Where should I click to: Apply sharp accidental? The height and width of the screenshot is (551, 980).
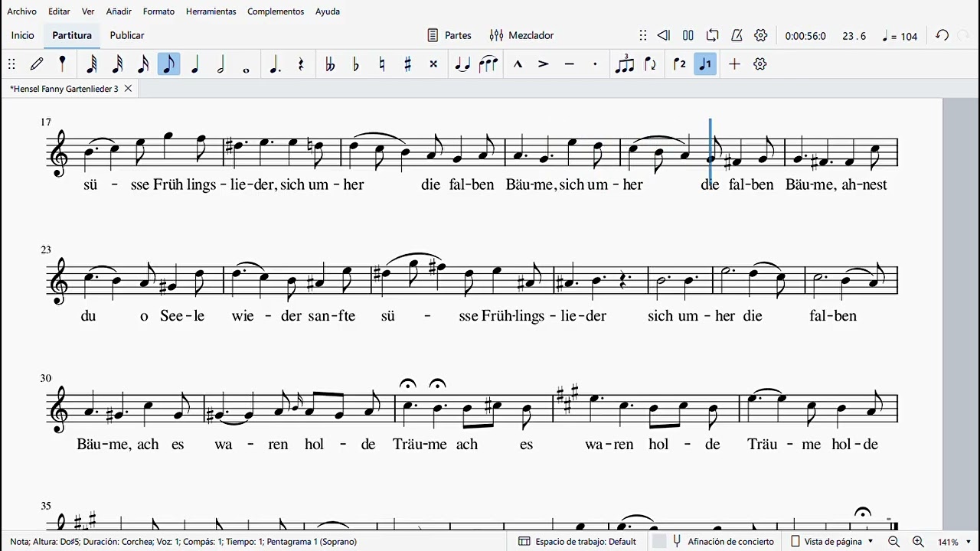click(x=408, y=64)
